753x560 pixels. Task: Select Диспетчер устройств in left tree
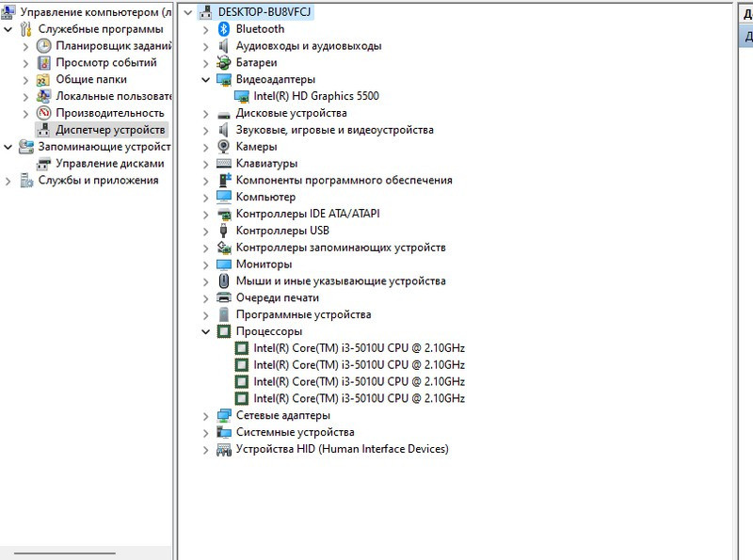110,130
